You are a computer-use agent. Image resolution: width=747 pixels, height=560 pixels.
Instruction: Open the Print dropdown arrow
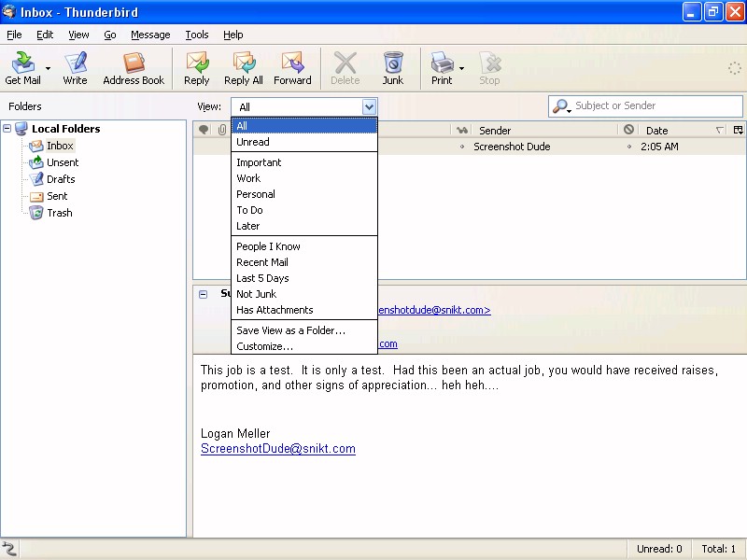[461, 68]
